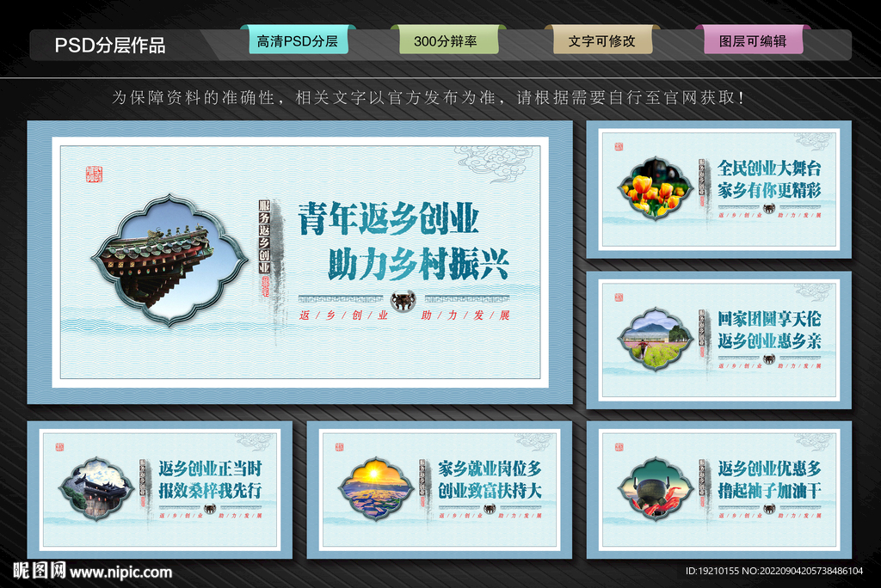This screenshot has height=588, width=881.
Task: Open the 家乡就业岗位多 banner thumbnail
Action: (440, 490)
